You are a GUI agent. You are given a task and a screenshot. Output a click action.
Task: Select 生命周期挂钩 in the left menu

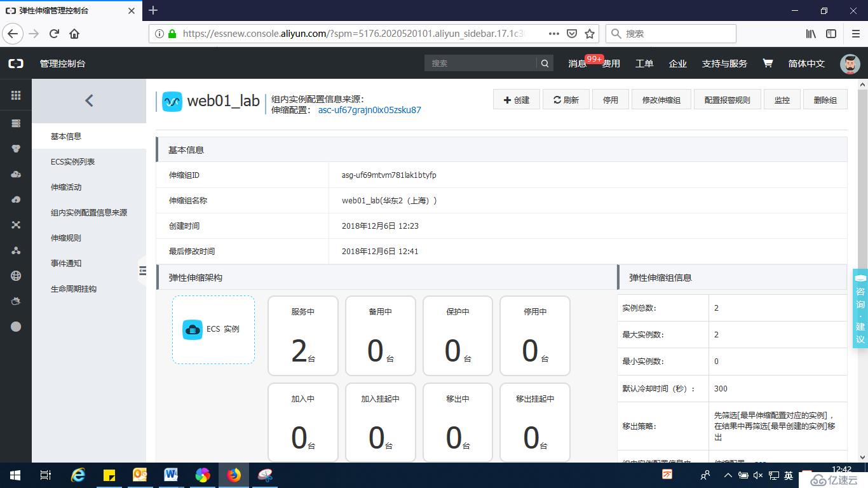pyautogui.click(x=89, y=288)
